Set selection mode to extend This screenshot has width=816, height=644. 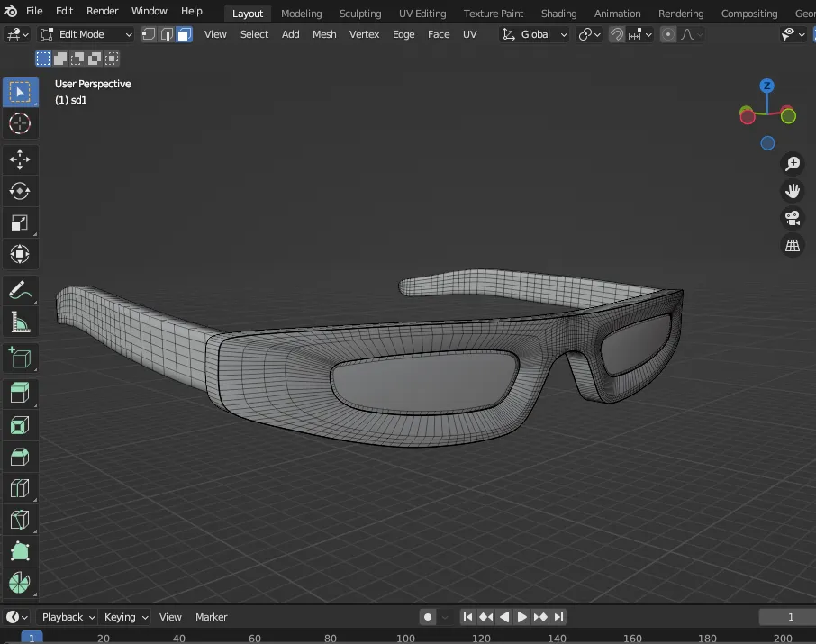[x=60, y=59]
